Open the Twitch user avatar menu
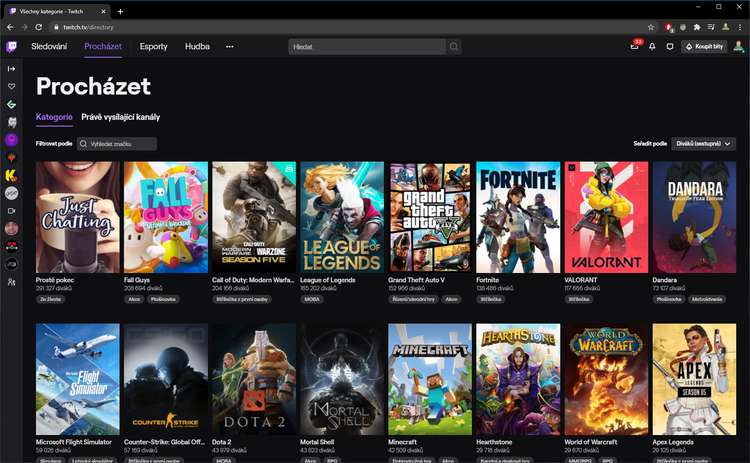750x463 pixels. tap(738, 46)
